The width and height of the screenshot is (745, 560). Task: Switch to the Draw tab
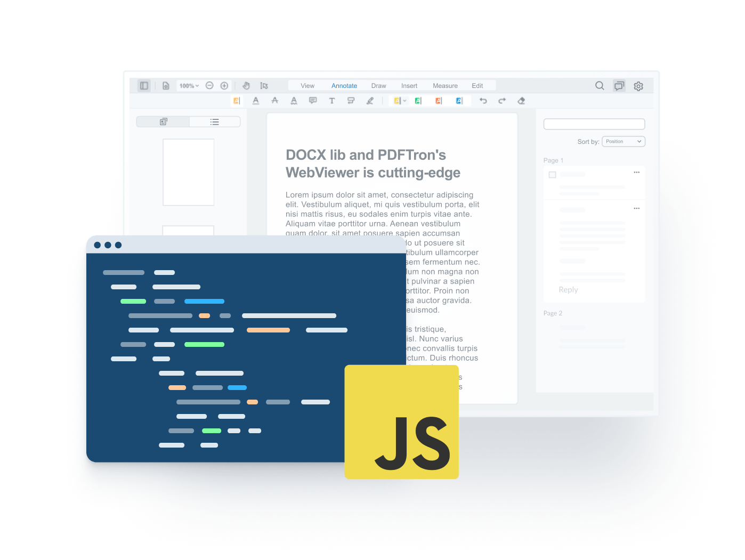coord(379,86)
